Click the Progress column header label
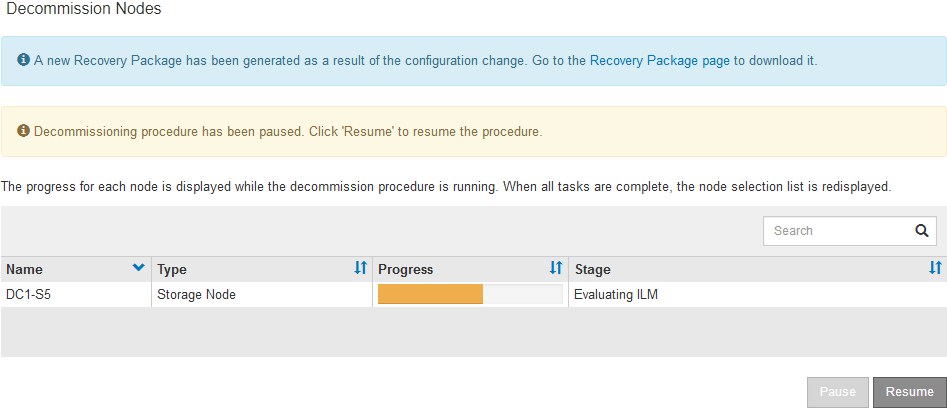Screen dimensions: 947x408 [406, 269]
